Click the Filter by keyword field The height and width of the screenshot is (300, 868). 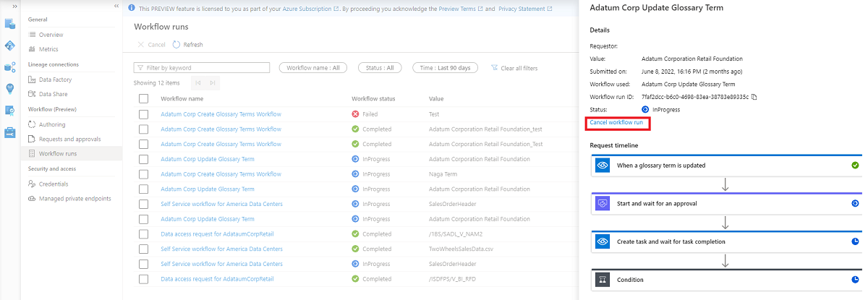pyautogui.click(x=202, y=68)
